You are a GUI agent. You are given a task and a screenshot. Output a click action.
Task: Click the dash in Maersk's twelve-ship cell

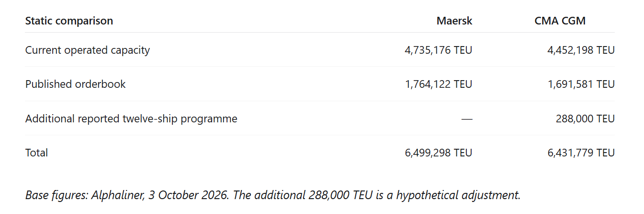[467, 119]
